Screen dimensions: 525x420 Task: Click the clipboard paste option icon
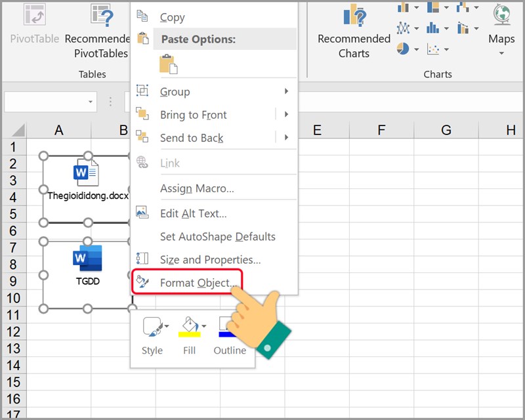(x=169, y=64)
